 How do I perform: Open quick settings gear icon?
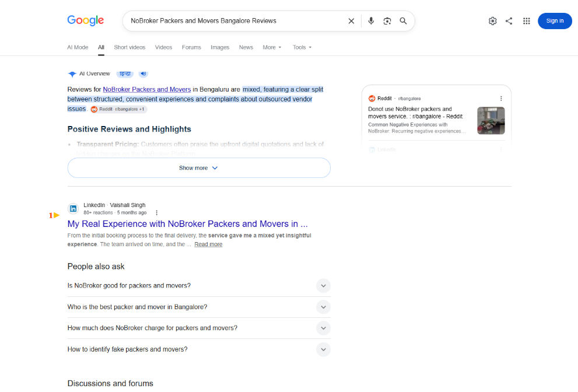pos(492,21)
